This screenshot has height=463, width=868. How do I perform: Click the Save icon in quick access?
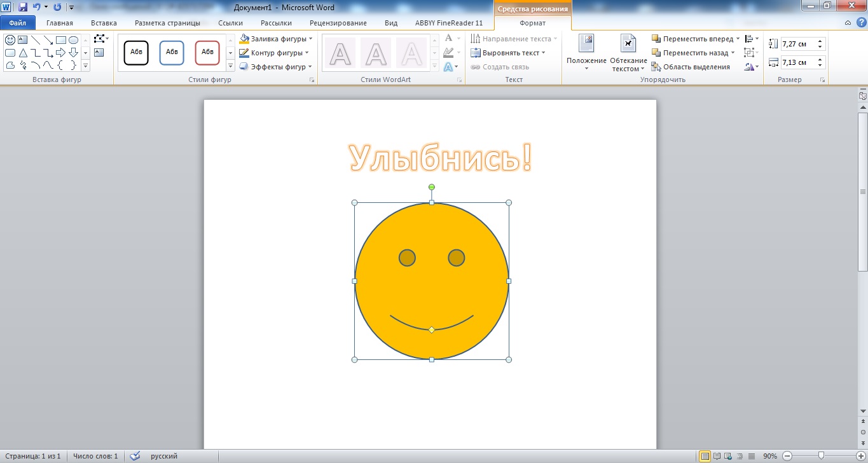(23, 7)
